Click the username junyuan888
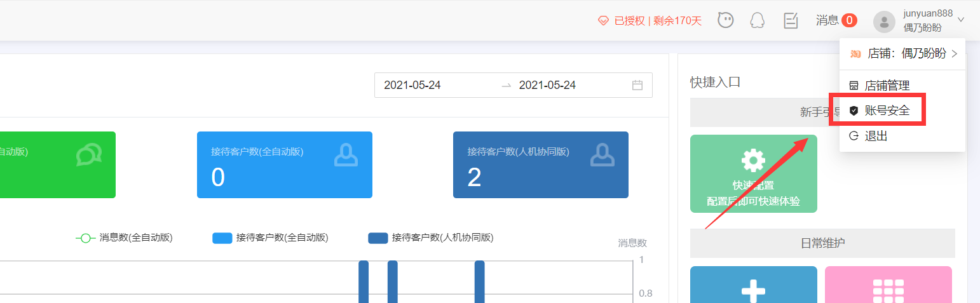This screenshot has height=303, width=980. pyautogui.click(x=927, y=13)
